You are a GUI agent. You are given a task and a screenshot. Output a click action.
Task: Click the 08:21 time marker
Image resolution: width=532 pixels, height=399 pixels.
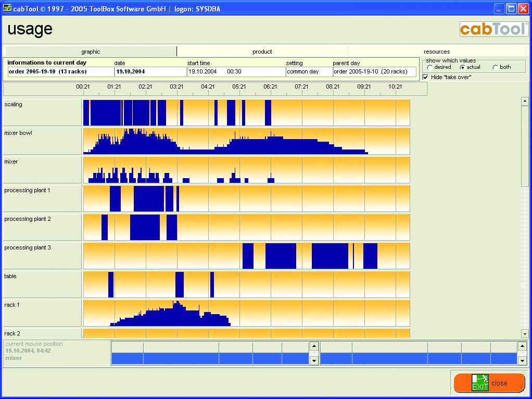333,86
